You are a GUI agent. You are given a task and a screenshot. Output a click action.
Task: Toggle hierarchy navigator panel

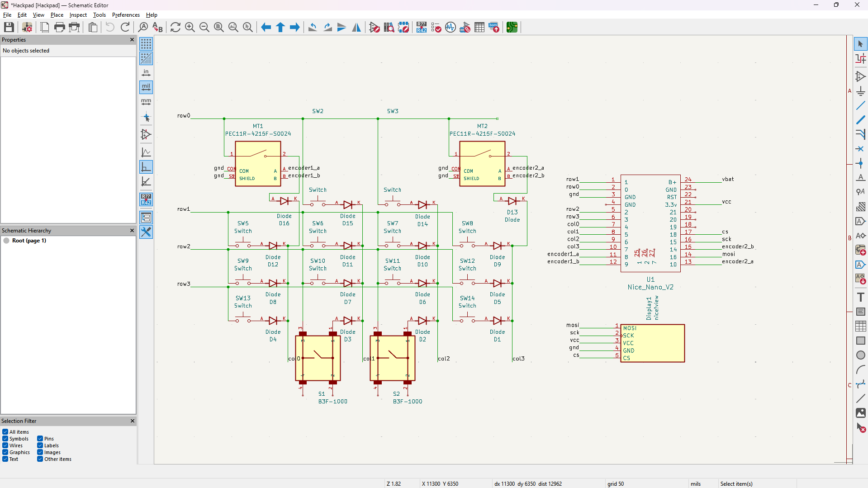click(x=146, y=218)
